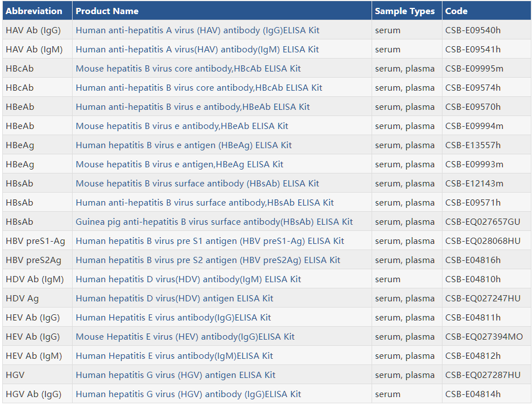Select Human anti-hepatitis B virus e antibody link
Screen dimensions: 532x405
click(193, 107)
